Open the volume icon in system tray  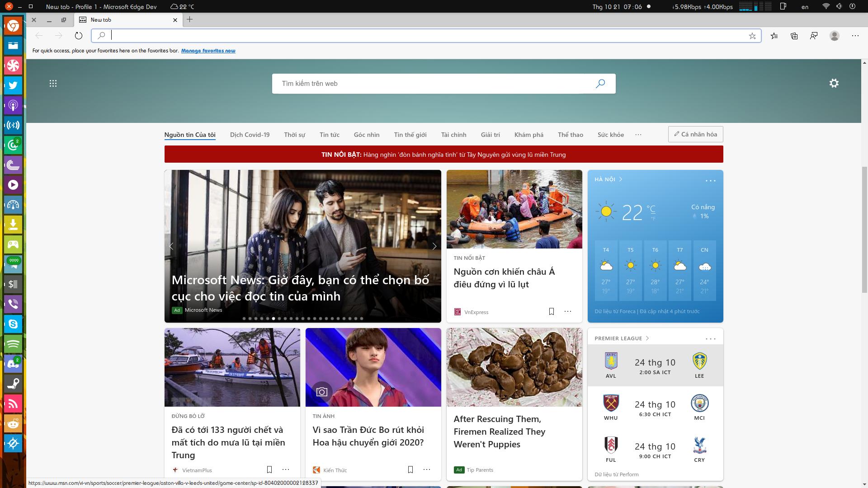[839, 6]
